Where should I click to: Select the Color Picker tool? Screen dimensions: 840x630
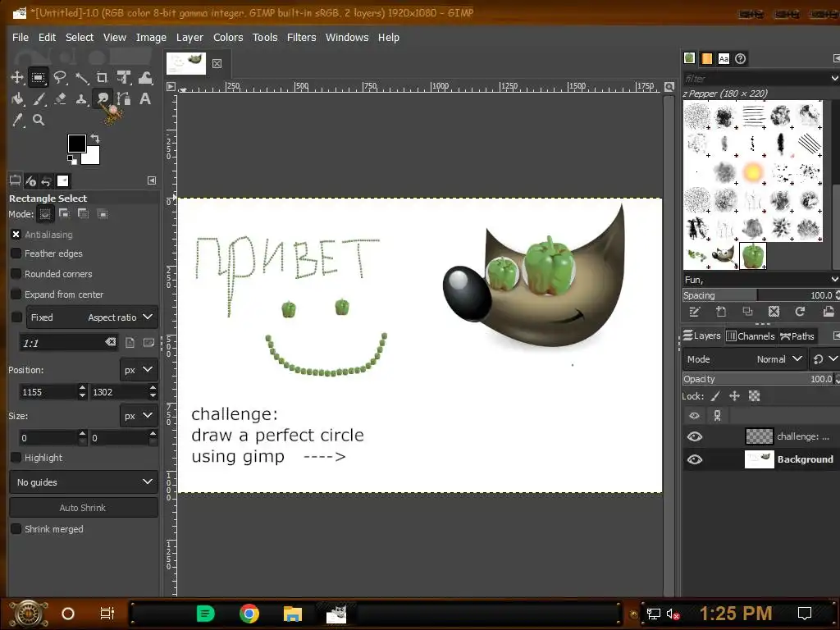tap(17, 120)
